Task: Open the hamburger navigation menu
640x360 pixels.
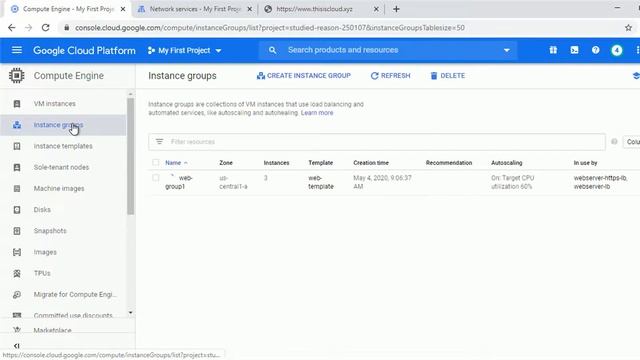Action: 17,50
